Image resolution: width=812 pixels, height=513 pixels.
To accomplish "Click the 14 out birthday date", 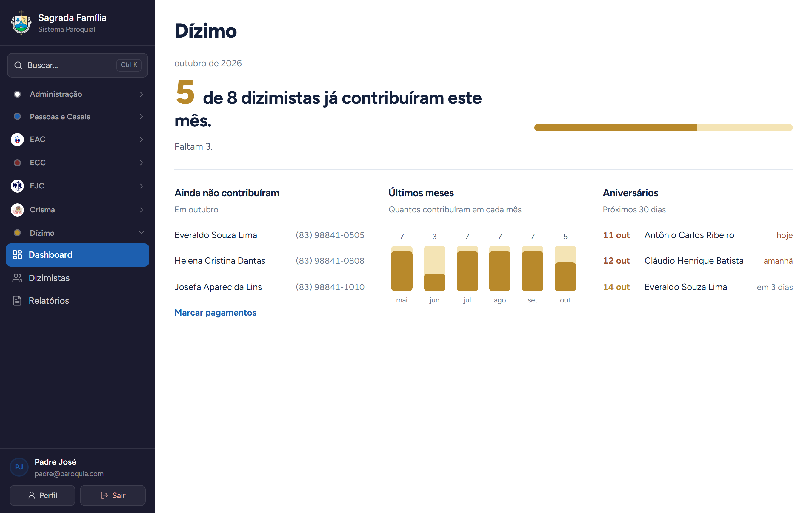I will click(x=616, y=287).
